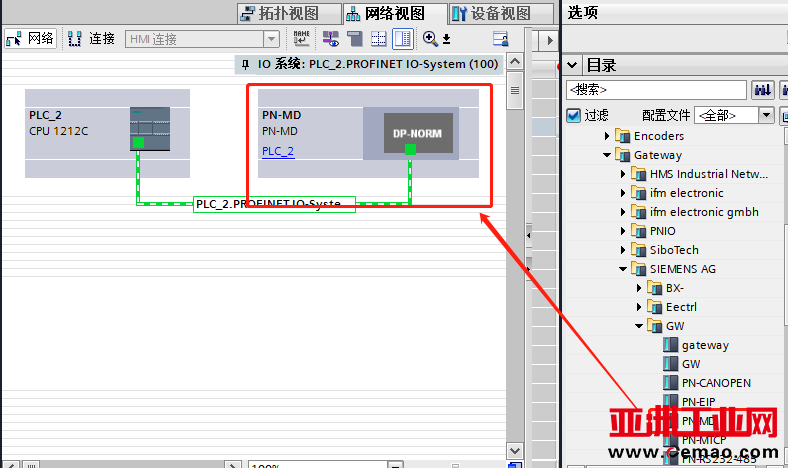Click the vertical scrollbar down arrow
The width and height of the screenshot is (788, 468).
click(x=515, y=450)
